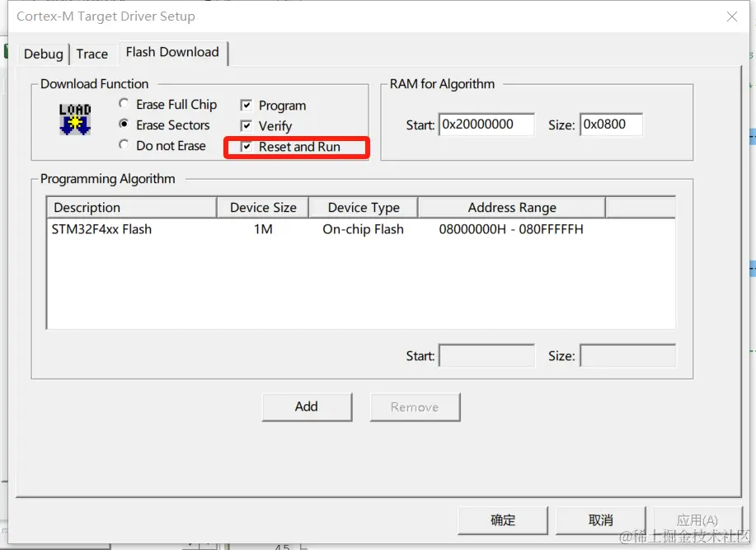Click the Device Type column header
This screenshot has width=756, height=550.
[x=363, y=208]
